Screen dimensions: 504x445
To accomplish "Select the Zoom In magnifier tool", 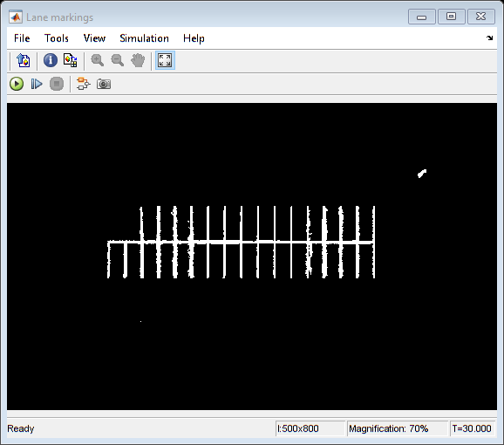I will [97, 60].
